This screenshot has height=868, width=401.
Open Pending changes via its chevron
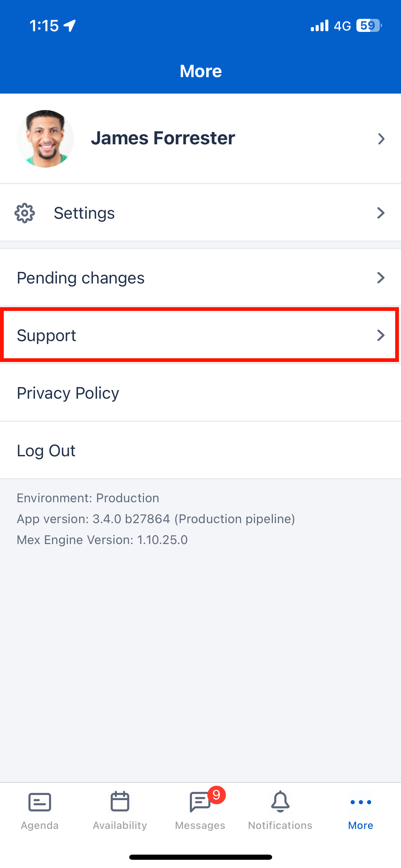click(381, 277)
